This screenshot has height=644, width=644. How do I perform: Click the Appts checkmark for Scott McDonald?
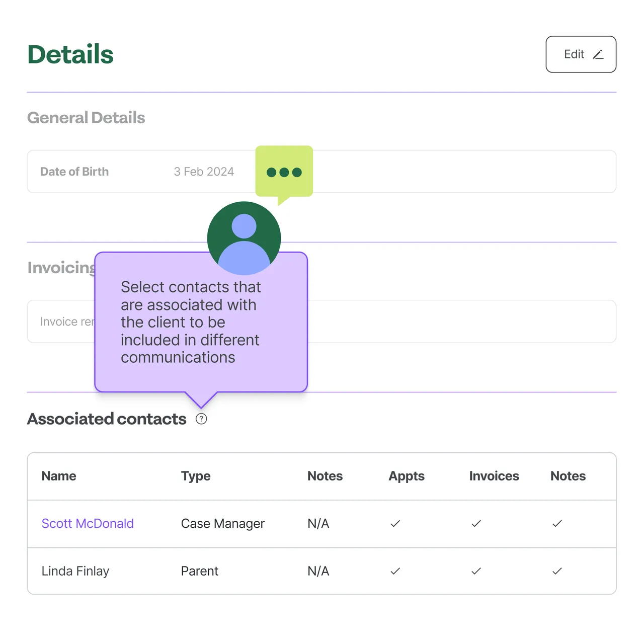[395, 524]
